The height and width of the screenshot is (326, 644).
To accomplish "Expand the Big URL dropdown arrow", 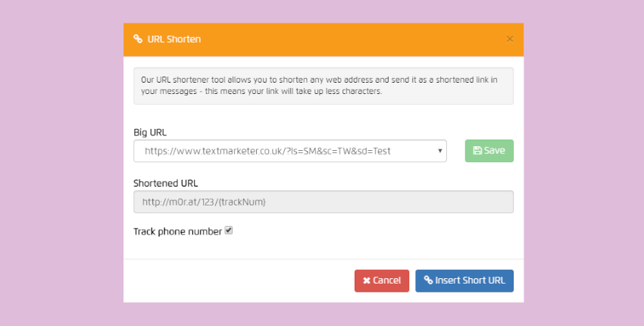I will coord(440,151).
